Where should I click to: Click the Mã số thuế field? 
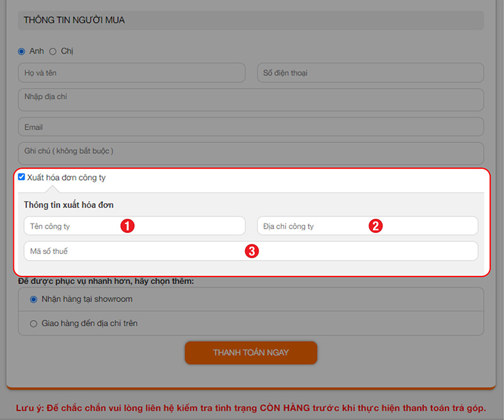click(126, 251)
